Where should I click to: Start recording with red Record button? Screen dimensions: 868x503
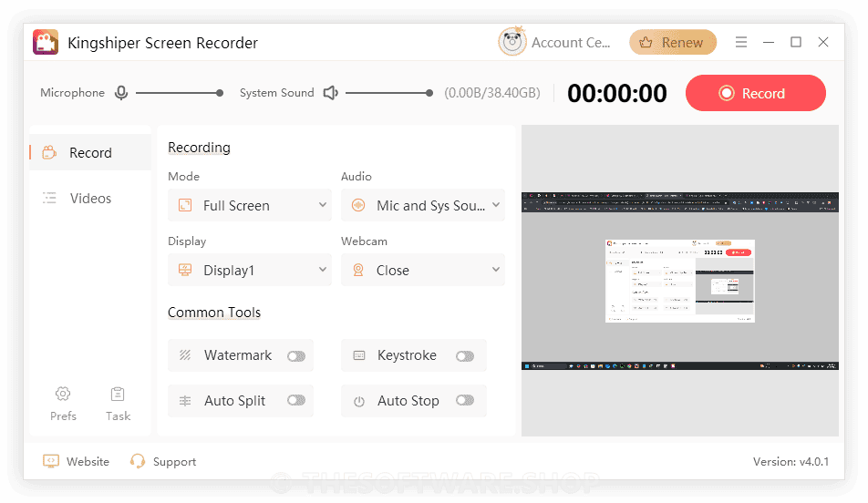756,93
